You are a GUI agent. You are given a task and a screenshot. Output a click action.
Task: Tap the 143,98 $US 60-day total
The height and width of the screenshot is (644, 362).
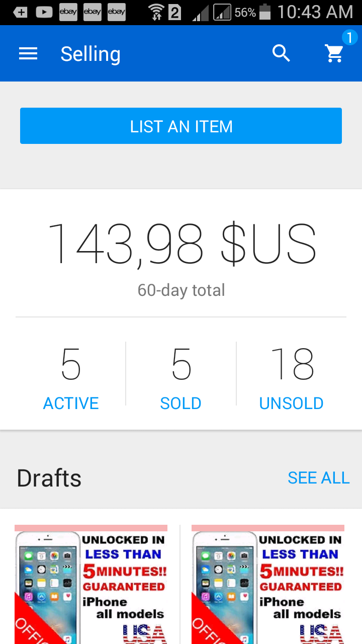pyautogui.click(x=181, y=244)
